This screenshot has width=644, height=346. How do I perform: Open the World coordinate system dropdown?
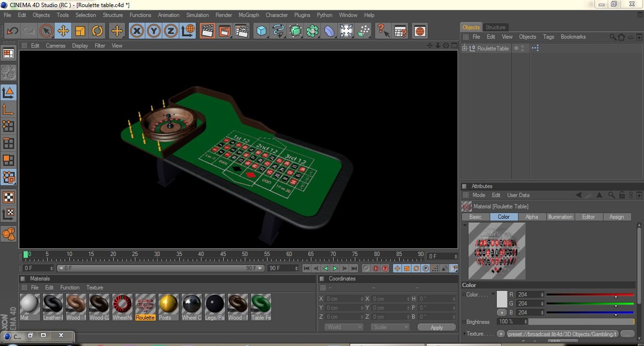(344, 327)
